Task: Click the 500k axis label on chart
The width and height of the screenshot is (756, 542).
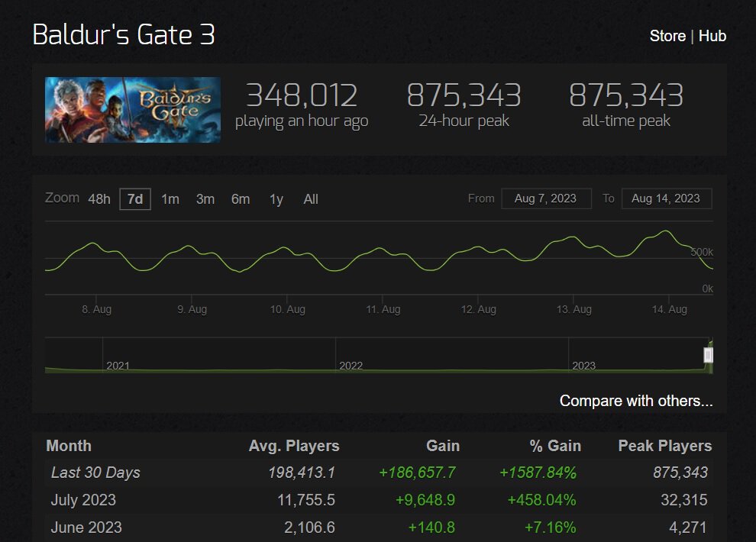Action: (702, 252)
